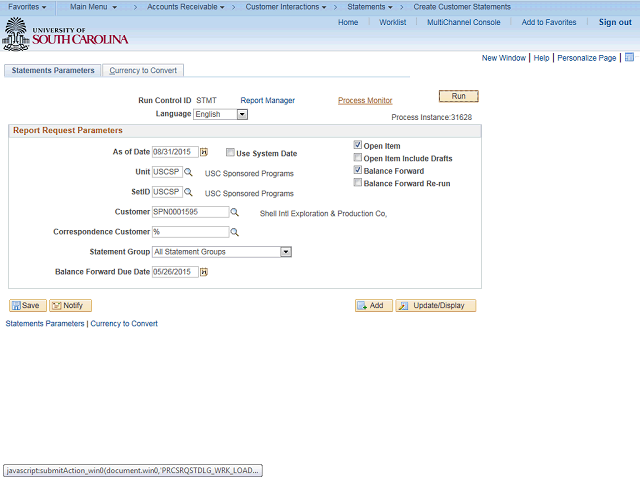Click the Report Request Parameters heading

(x=68, y=130)
